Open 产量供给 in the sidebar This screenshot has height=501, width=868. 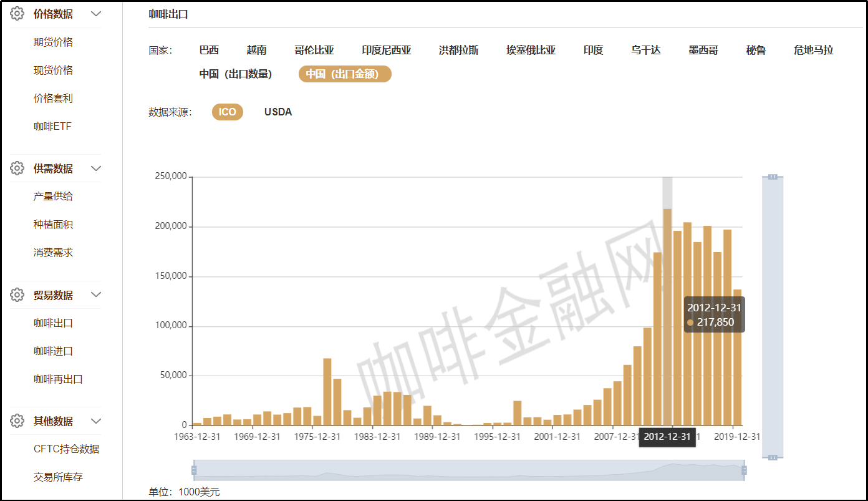[x=53, y=196]
